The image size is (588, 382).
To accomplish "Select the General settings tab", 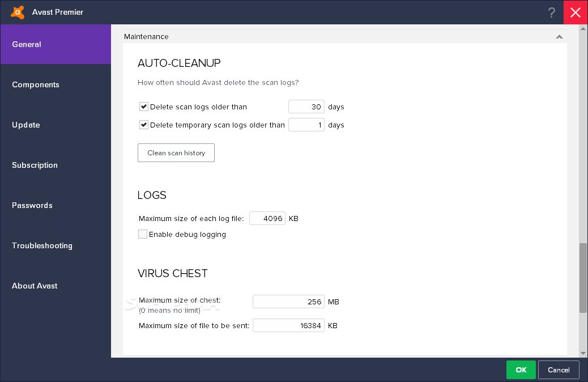I will (56, 44).
